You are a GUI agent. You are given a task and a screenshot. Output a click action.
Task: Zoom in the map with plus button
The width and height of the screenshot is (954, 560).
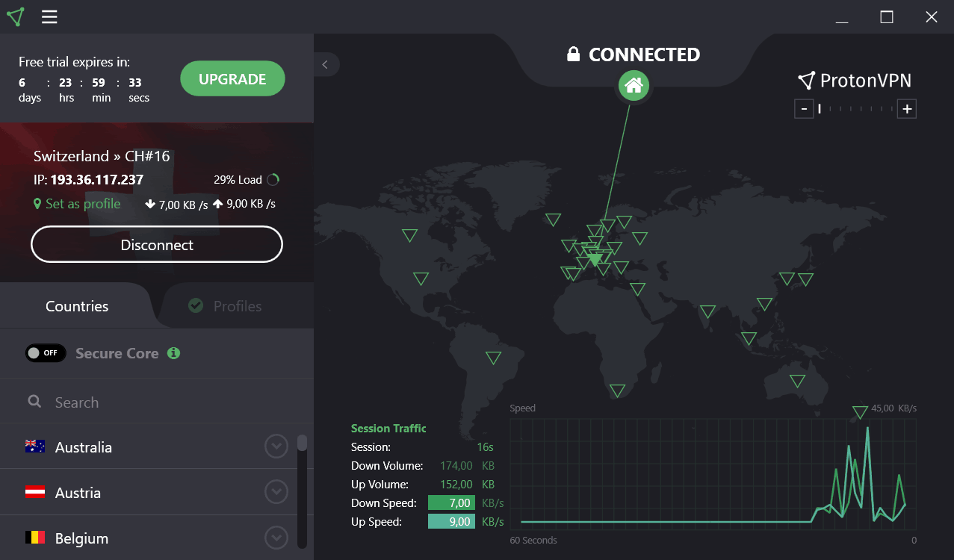pyautogui.click(x=906, y=110)
